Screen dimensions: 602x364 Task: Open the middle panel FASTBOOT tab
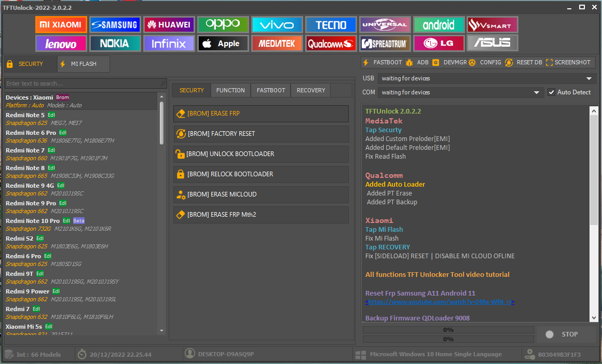271,90
